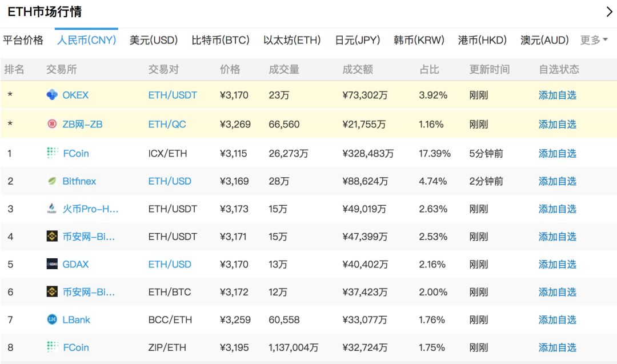
Task: Click the GDAX ETH/USD pair link
Action: click(x=170, y=265)
